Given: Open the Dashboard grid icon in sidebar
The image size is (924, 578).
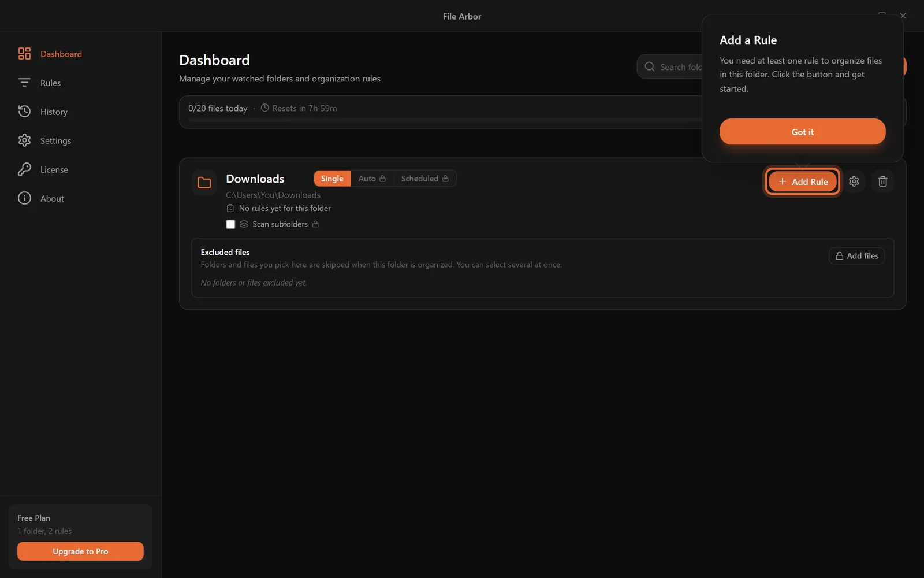Looking at the screenshot, I should pos(24,54).
